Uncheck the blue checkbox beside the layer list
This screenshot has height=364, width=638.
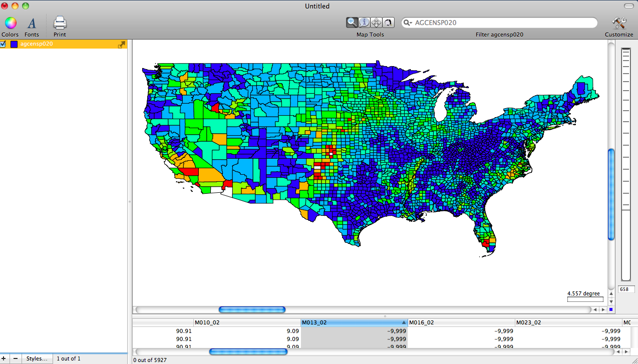point(3,44)
